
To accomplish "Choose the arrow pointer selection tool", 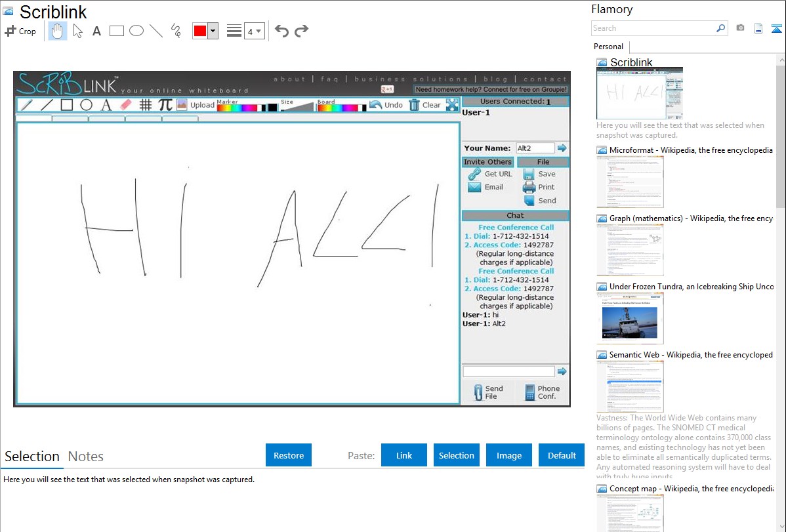I will point(77,31).
